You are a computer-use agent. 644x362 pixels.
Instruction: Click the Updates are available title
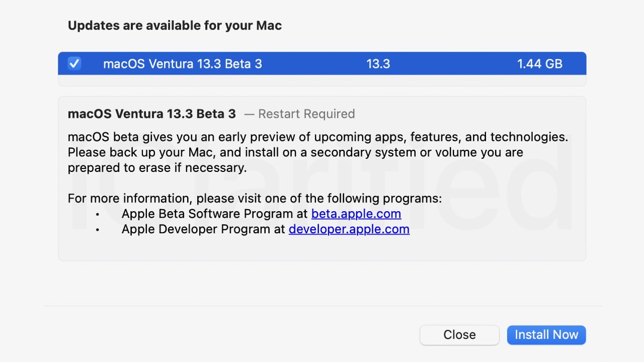175,25
